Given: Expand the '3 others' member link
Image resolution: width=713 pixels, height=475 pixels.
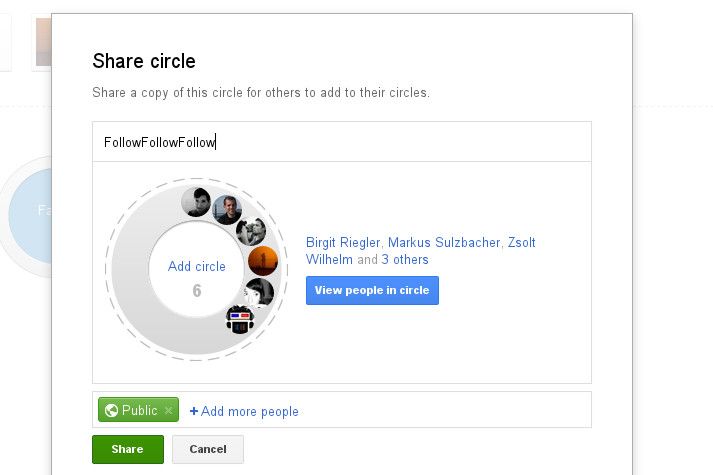Looking at the screenshot, I should coord(405,260).
